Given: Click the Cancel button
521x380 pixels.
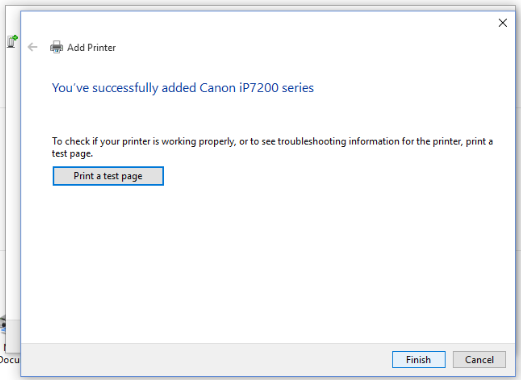Looking at the screenshot, I should [479, 360].
